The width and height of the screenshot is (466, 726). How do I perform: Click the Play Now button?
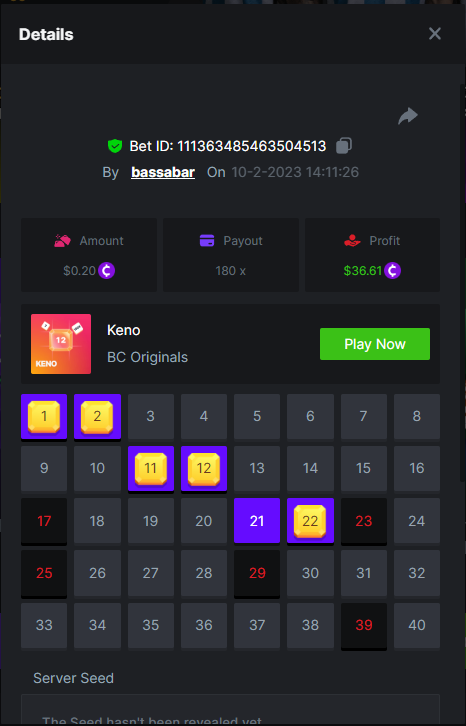coord(375,344)
